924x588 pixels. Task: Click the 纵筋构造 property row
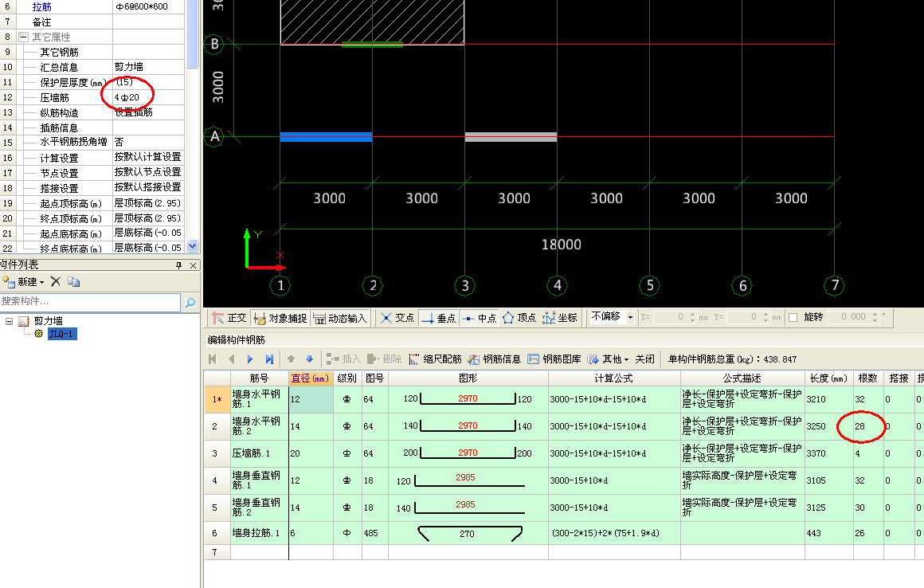tap(92, 112)
